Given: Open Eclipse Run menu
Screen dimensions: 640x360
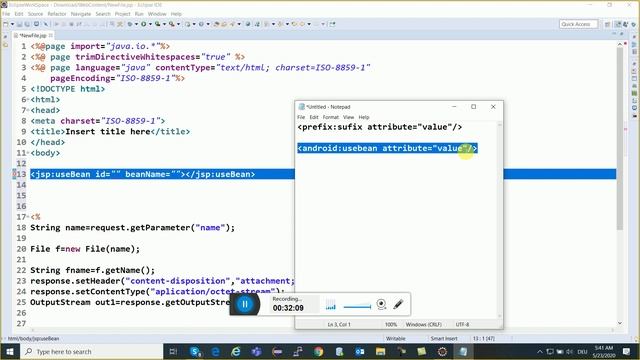Looking at the screenshot, I should coord(139,14).
